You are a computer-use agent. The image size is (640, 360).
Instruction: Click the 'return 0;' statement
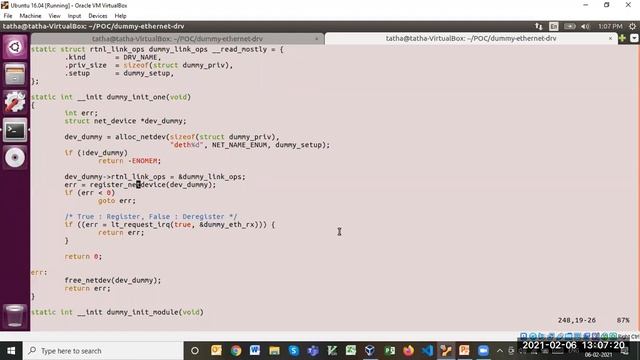pyautogui.click(x=83, y=257)
